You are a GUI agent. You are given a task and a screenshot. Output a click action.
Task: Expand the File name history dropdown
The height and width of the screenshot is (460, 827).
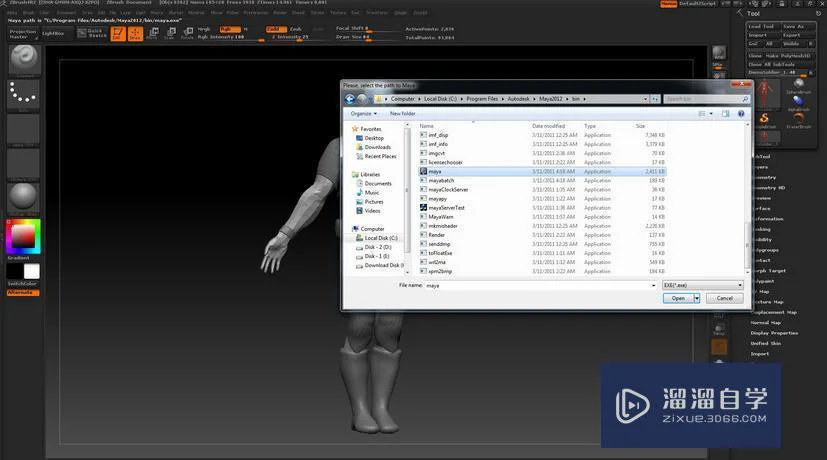point(653,285)
